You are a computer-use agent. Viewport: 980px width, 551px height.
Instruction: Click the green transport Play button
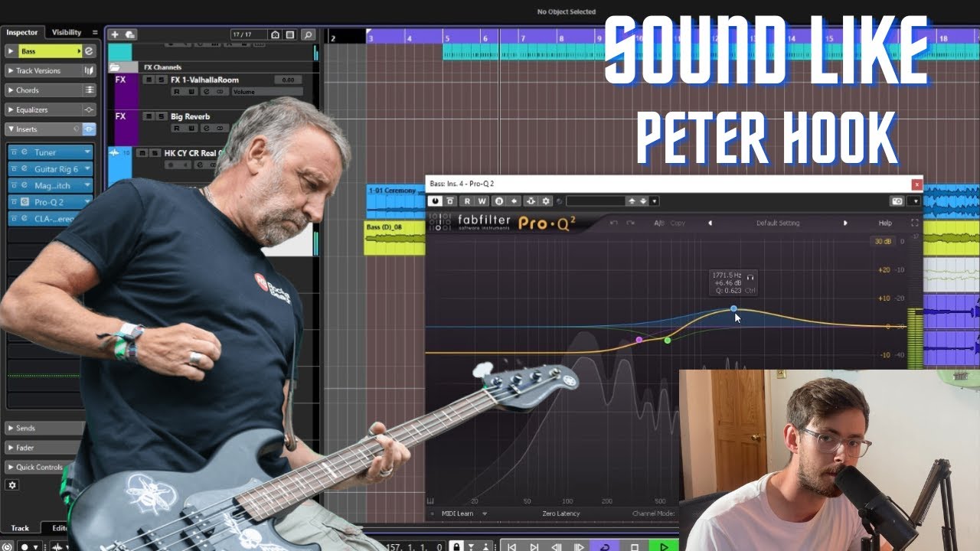663,547
